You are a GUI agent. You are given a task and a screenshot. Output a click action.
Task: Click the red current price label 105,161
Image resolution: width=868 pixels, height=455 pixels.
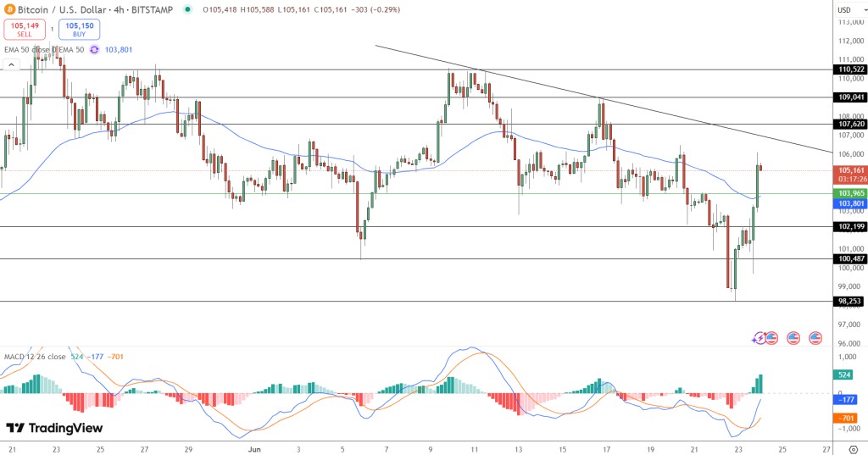click(851, 170)
